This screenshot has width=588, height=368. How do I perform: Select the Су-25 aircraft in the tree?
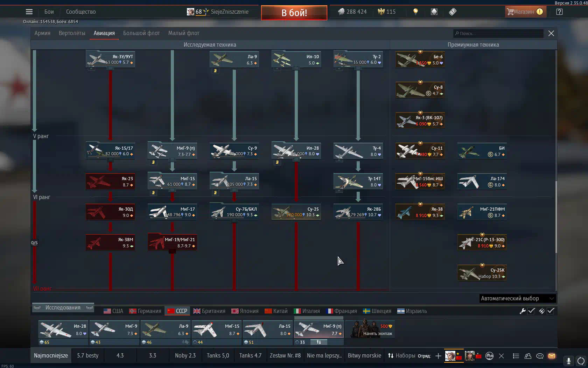tap(296, 212)
